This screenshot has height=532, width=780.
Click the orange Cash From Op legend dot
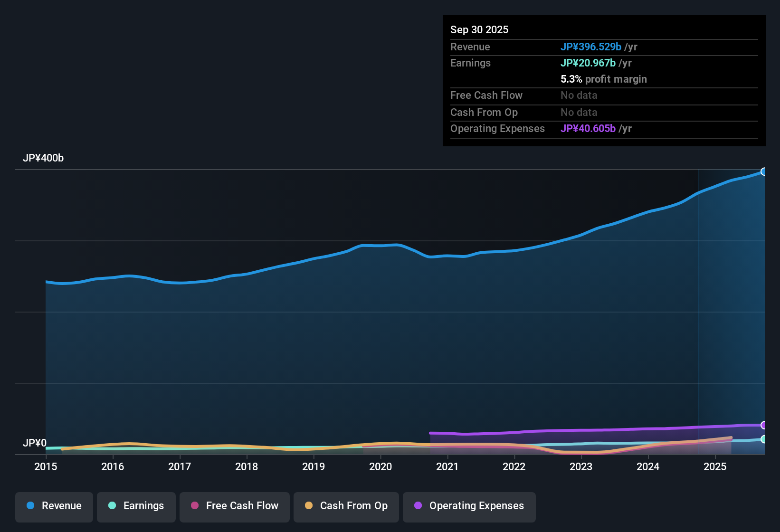(x=309, y=506)
